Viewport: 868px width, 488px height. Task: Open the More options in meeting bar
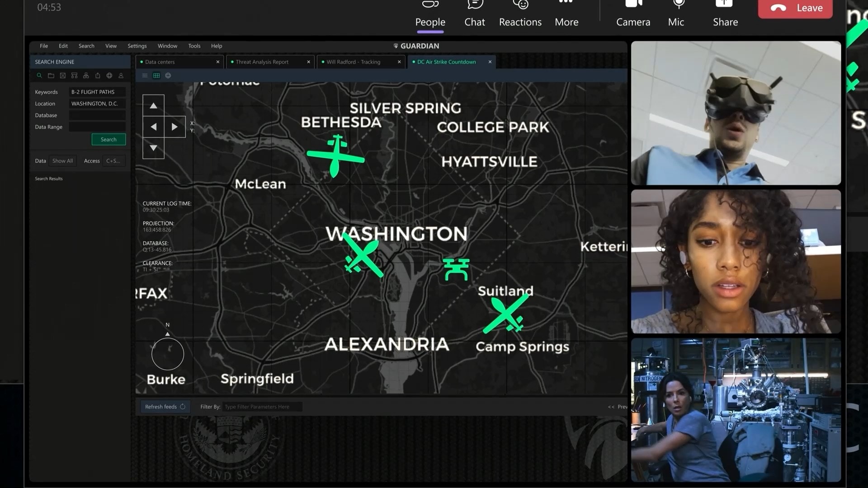pyautogui.click(x=566, y=14)
